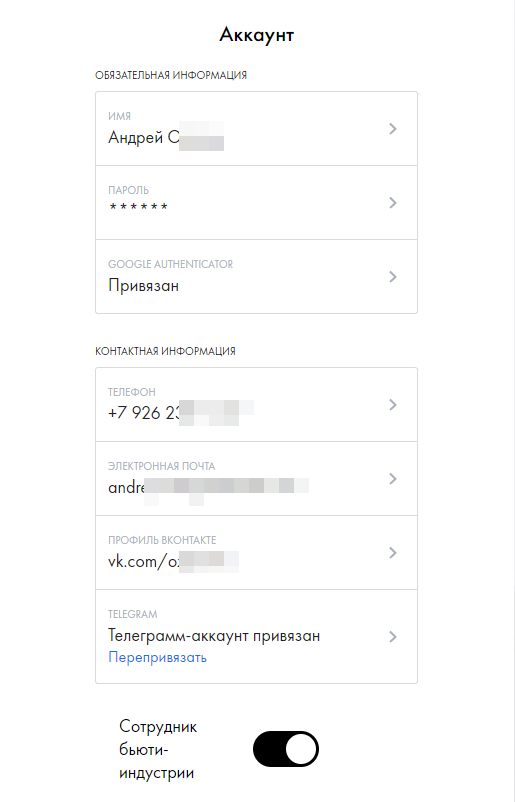Click the GOOGLE AUTHENTICATOR label
Screen dimensions: 515x802
(170, 264)
